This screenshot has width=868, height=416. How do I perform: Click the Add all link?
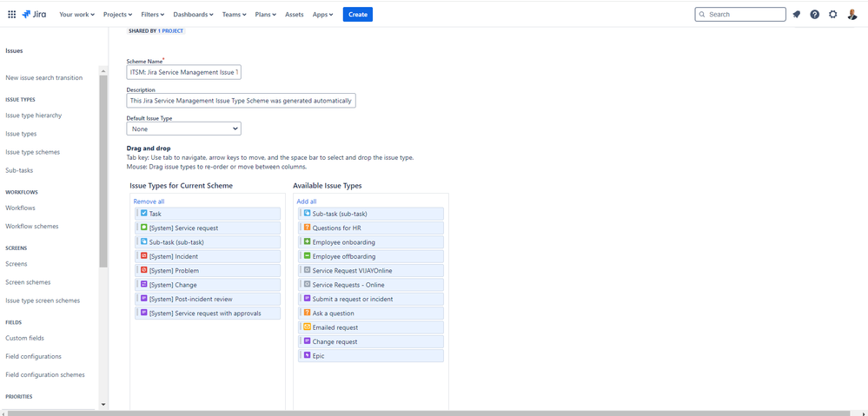(x=307, y=201)
